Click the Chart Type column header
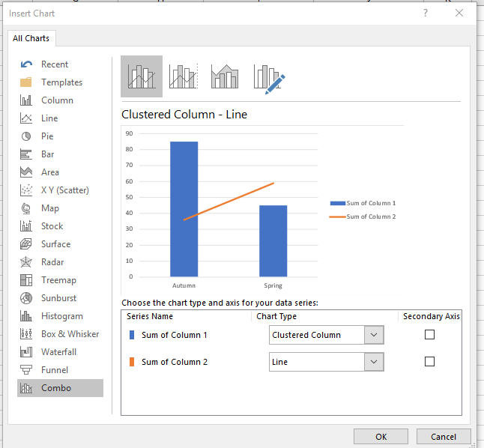The width and height of the screenshot is (484, 448). pyautogui.click(x=276, y=316)
